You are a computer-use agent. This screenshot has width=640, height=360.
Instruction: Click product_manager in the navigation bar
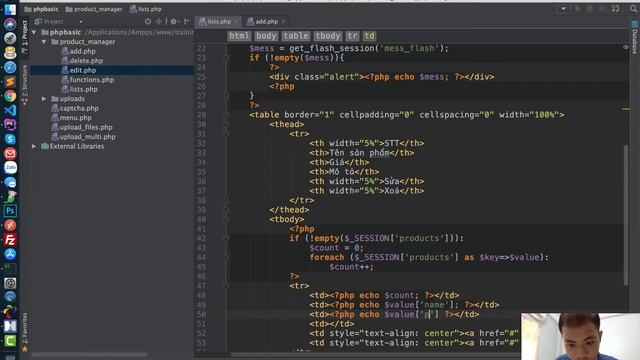pyautogui.click(x=94, y=9)
